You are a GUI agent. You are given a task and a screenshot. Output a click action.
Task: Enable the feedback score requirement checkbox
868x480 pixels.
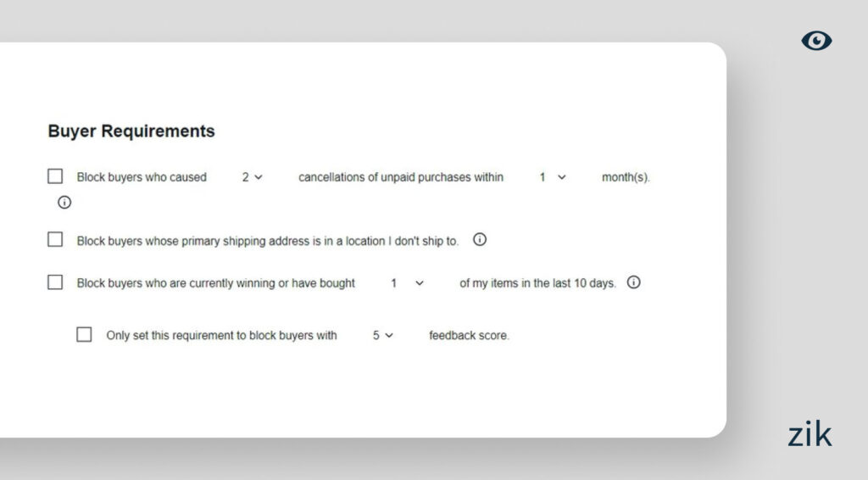[84, 334]
